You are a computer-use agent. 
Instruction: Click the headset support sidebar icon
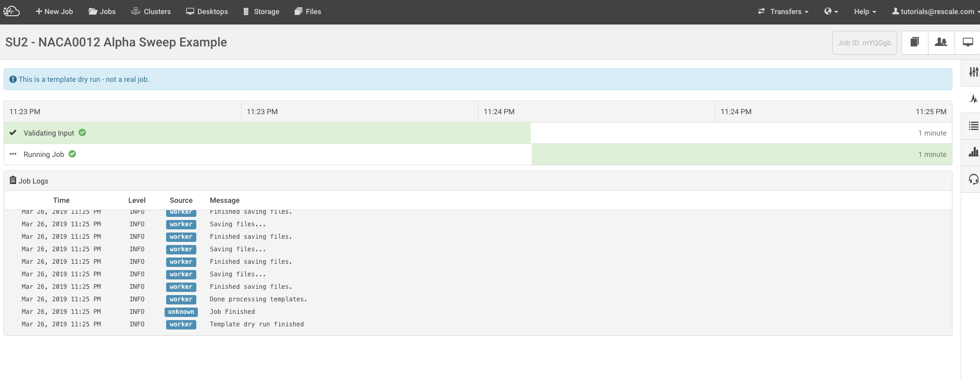[973, 179]
